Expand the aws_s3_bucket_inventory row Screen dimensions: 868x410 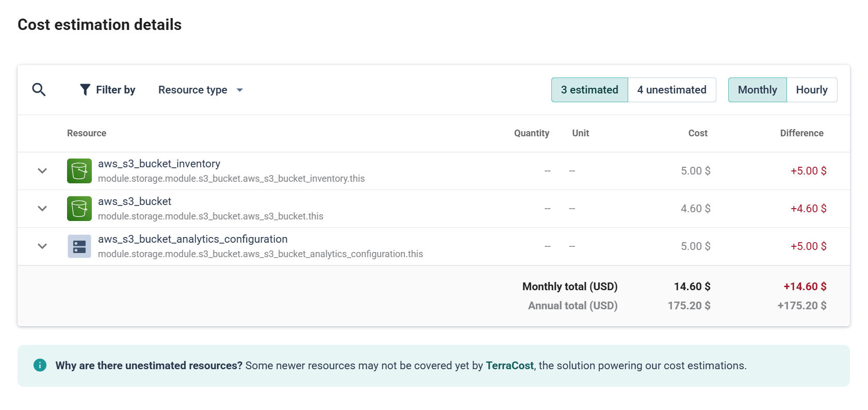(42, 171)
